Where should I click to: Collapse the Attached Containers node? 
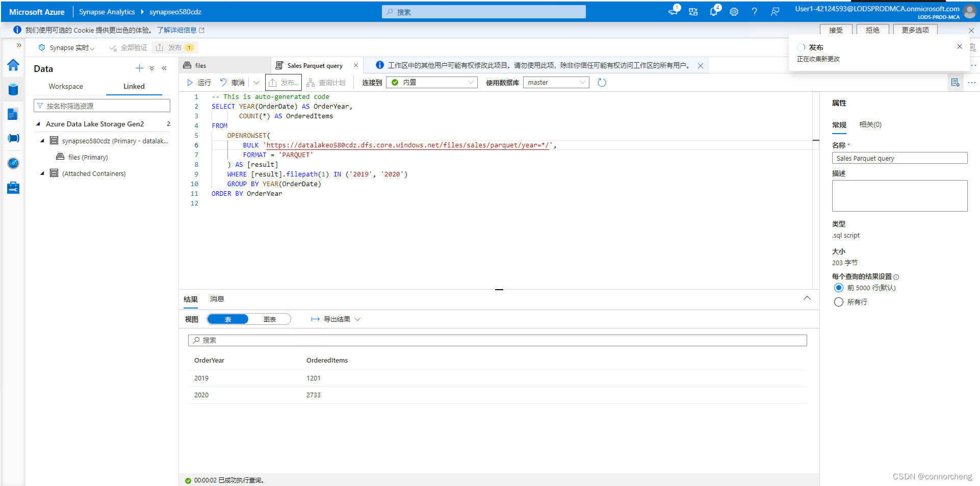pos(42,173)
